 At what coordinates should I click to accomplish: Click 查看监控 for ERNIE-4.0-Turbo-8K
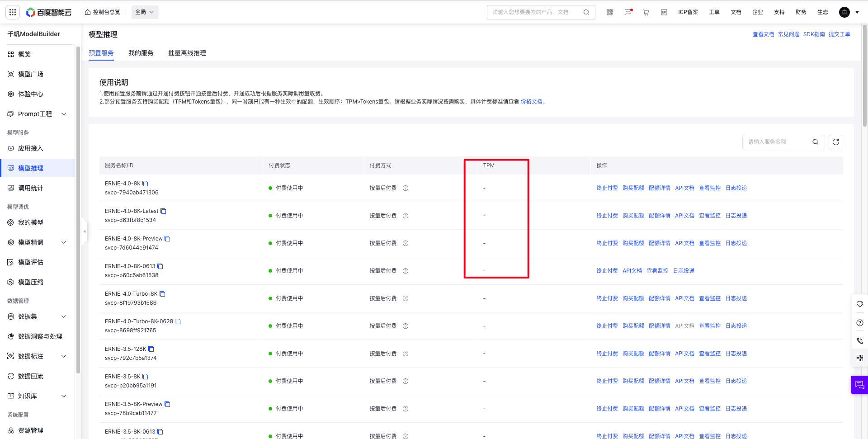click(710, 298)
